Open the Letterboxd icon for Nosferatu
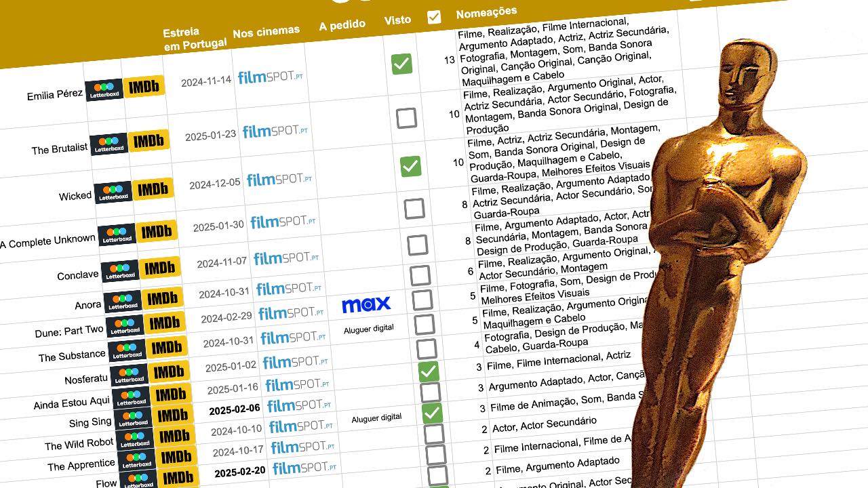Image resolution: width=868 pixels, height=488 pixels. click(x=129, y=375)
